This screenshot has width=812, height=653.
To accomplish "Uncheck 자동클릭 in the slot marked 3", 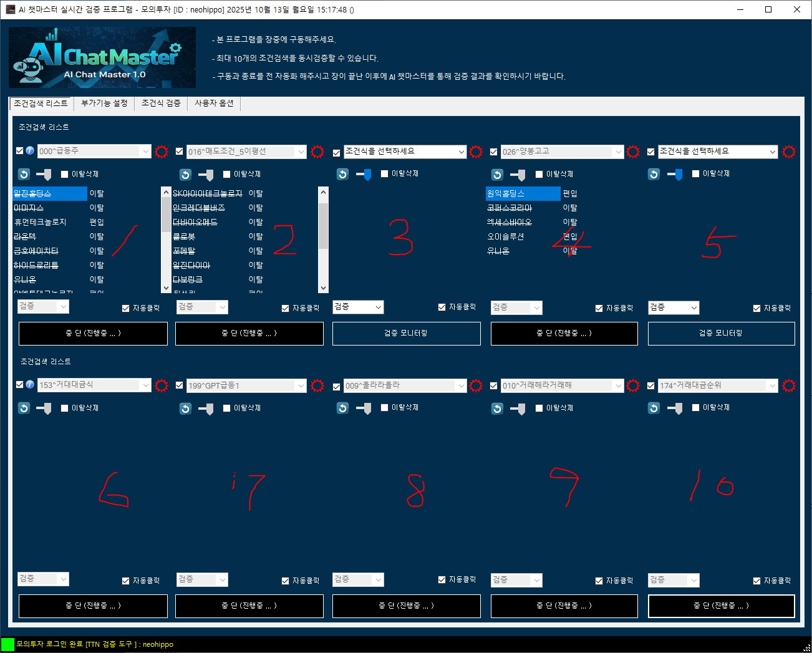I will pyautogui.click(x=442, y=307).
